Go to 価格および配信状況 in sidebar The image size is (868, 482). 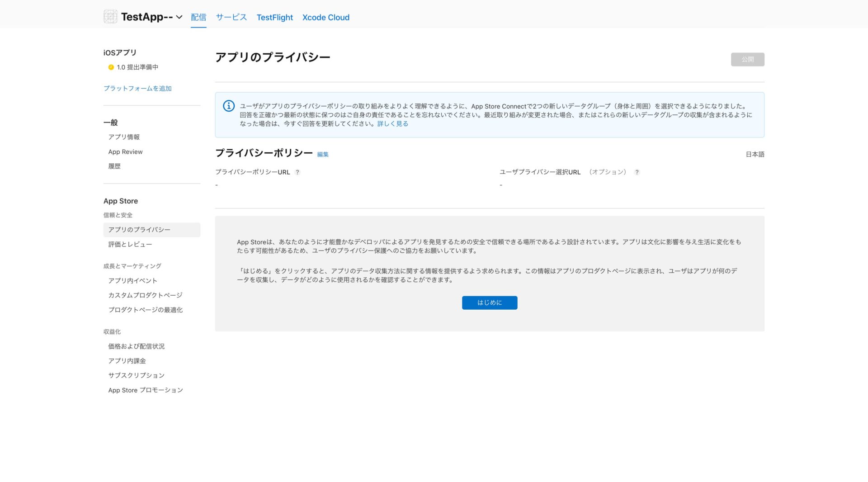[x=136, y=346]
